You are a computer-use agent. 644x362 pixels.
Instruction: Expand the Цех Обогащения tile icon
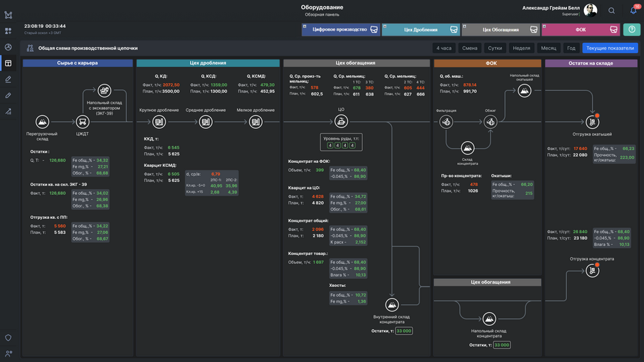pyautogui.click(x=533, y=29)
